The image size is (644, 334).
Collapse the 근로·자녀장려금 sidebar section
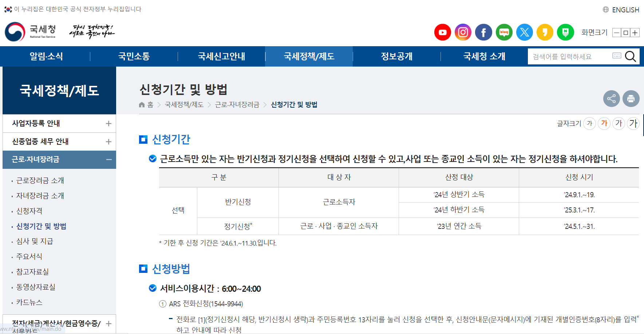click(x=108, y=160)
